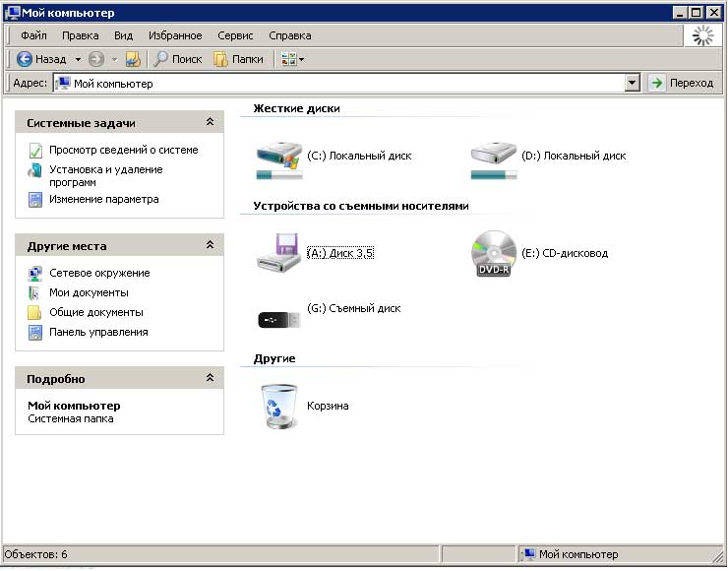Open the E: CD drive DVD-R icon
The width and height of the screenshot is (728, 571).
click(x=494, y=254)
